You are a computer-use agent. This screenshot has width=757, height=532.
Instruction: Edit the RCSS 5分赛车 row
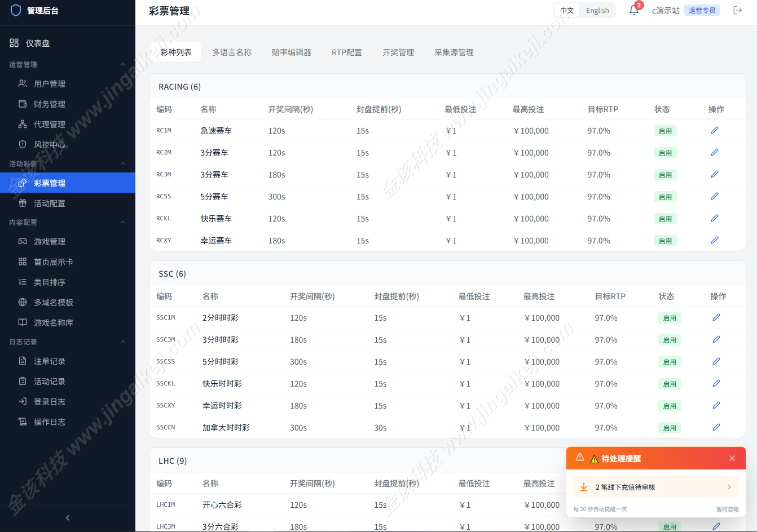(x=715, y=196)
